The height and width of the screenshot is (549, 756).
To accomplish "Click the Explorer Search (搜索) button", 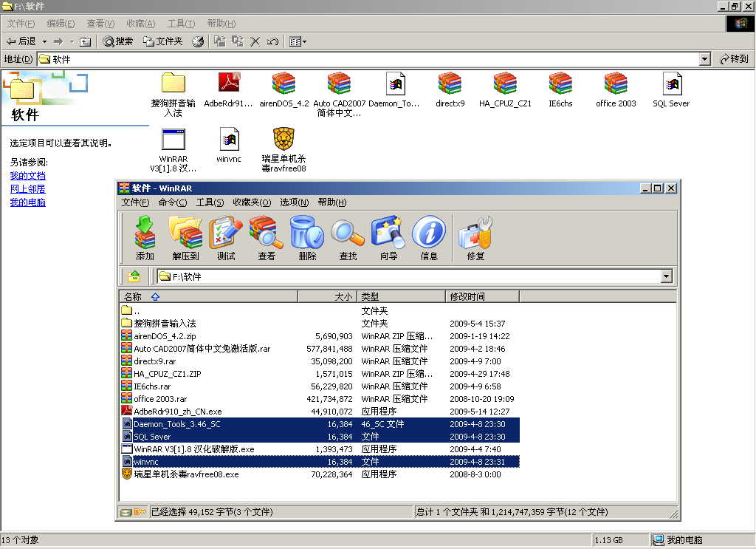I will [118, 41].
